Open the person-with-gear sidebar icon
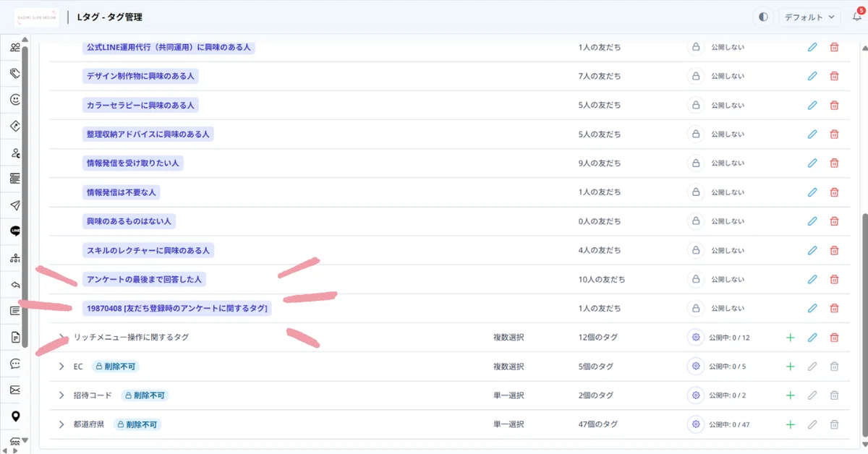The height and width of the screenshot is (454, 868). (15, 153)
